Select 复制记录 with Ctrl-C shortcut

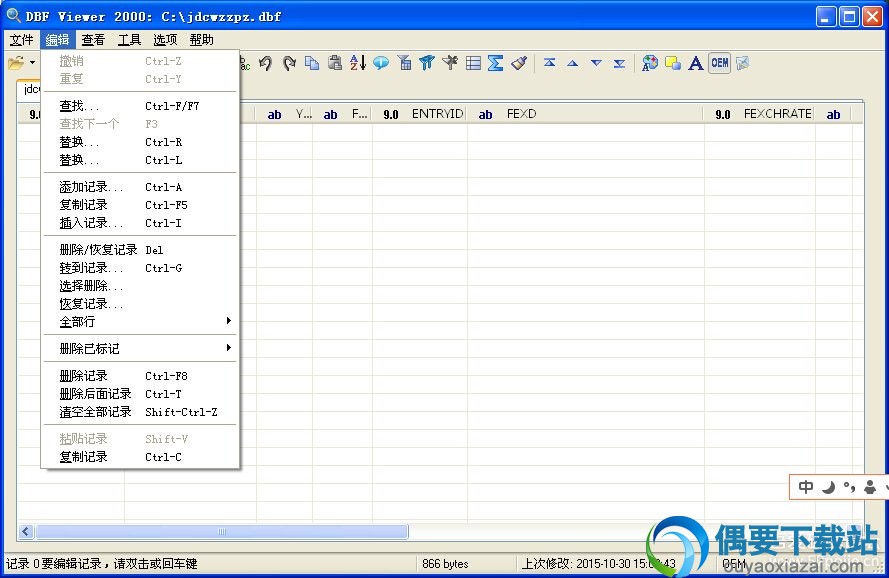(x=140, y=457)
